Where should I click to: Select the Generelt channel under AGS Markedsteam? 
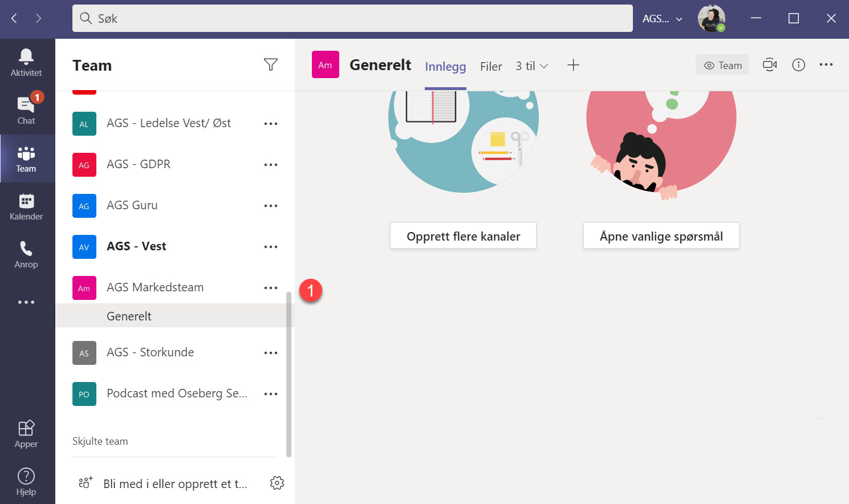129,316
